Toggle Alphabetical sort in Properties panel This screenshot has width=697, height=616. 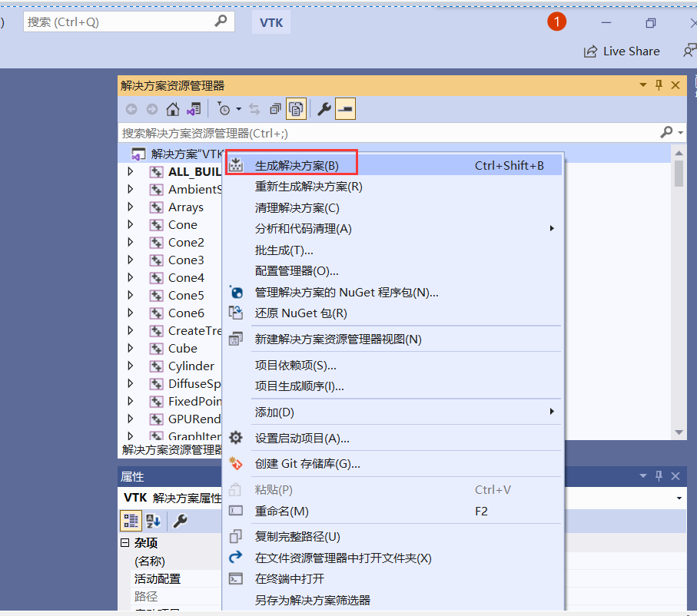[154, 521]
